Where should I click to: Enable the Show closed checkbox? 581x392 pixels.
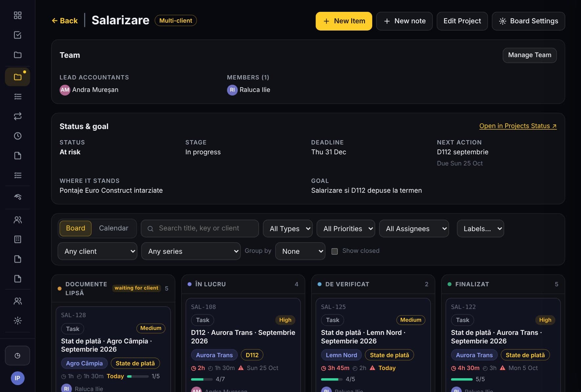(x=334, y=251)
